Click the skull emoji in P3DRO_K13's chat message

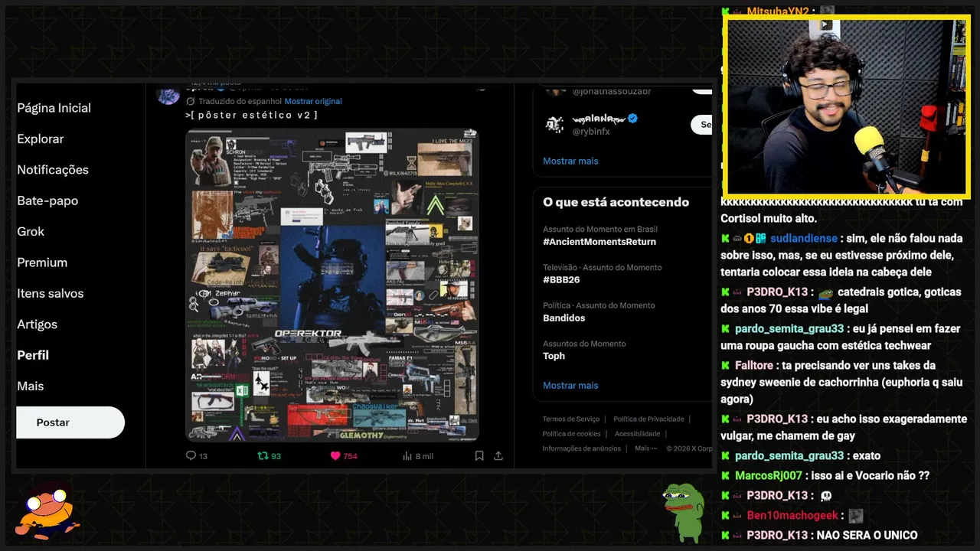click(x=826, y=496)
